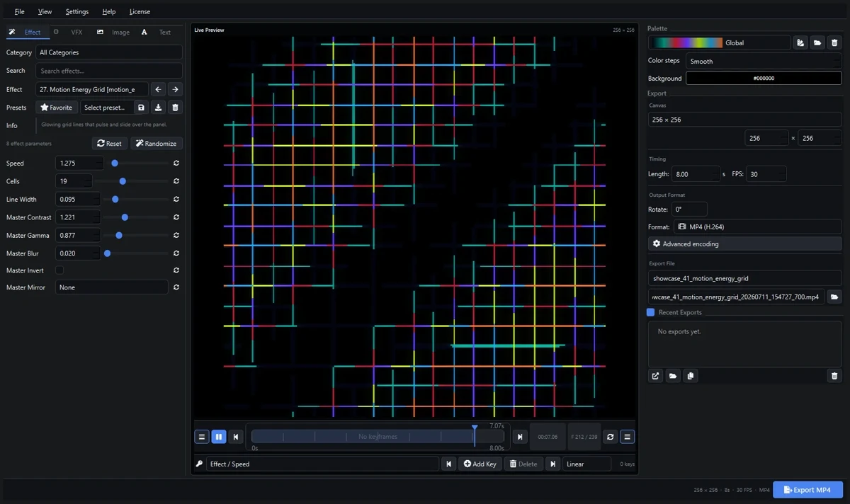
Task: Switch to the Image tab
Action: point(113,32)
